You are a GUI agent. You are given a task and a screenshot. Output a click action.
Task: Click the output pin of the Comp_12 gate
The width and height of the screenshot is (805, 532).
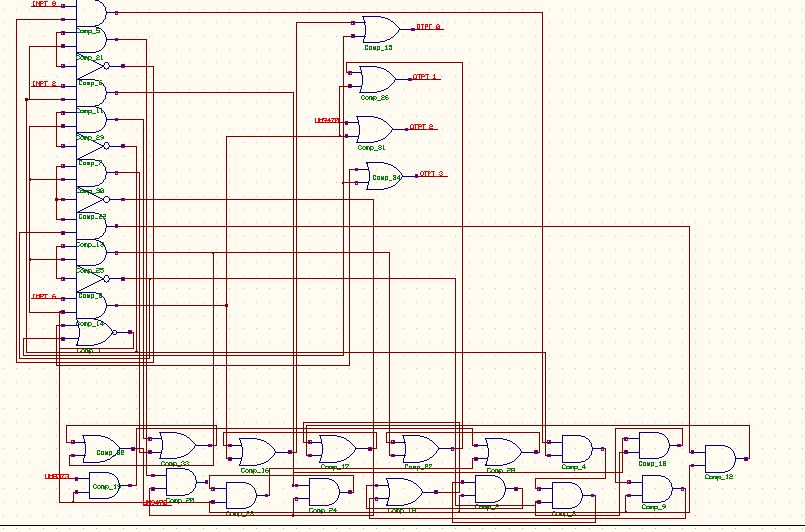point(746,459)
